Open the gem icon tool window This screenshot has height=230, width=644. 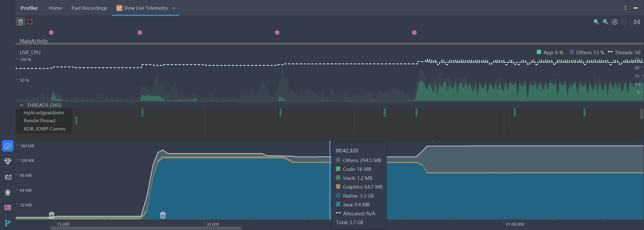tap(8, 161)
